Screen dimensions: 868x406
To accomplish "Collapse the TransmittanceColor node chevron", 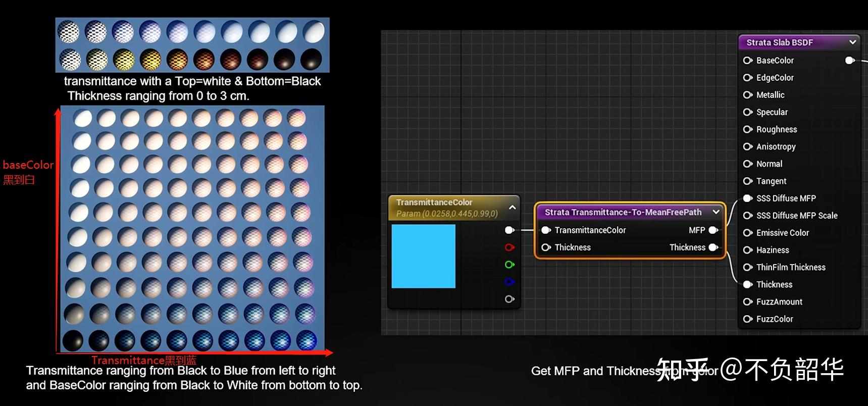I will click(512, 208).
